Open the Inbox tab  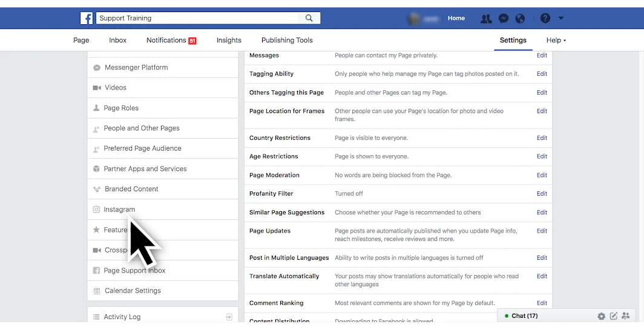pos(118,41)
